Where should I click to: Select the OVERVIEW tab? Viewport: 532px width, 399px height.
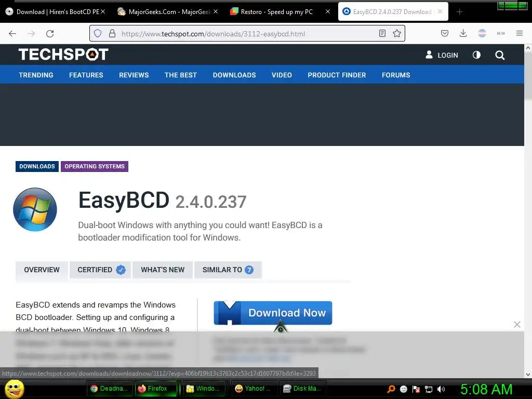click(x=42, y=270)
